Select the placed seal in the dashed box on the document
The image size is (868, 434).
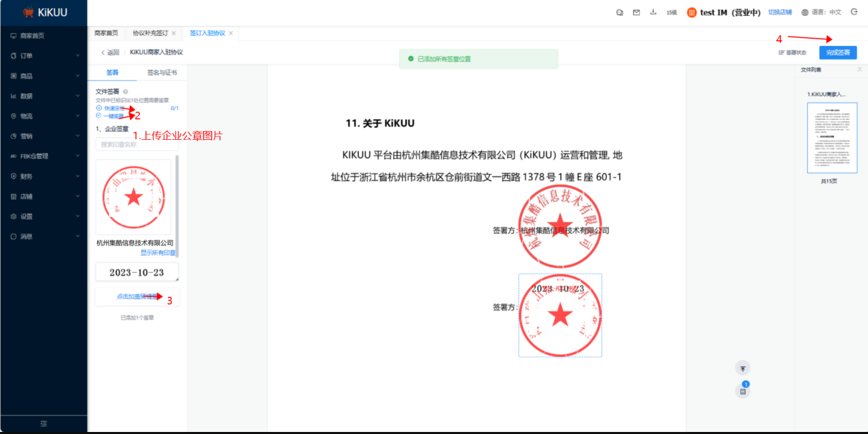tap(560, 315)
